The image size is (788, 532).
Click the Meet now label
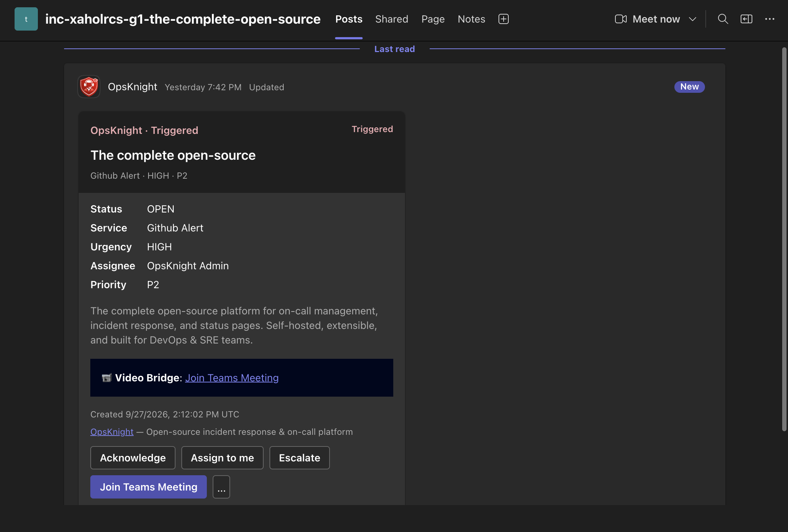point(656,19)
